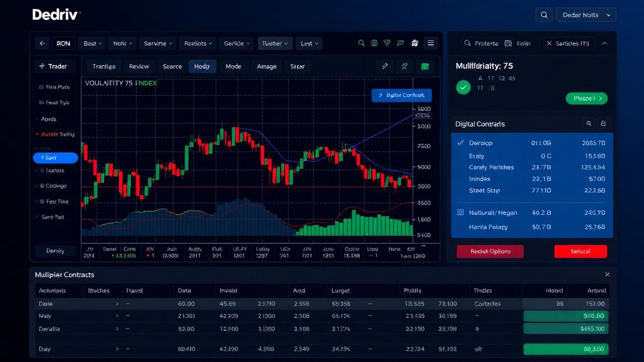The height and width of the screenshot is (362, 644).
Task: Click the Deraiy button below the sidebar
Action: point(55,250)
